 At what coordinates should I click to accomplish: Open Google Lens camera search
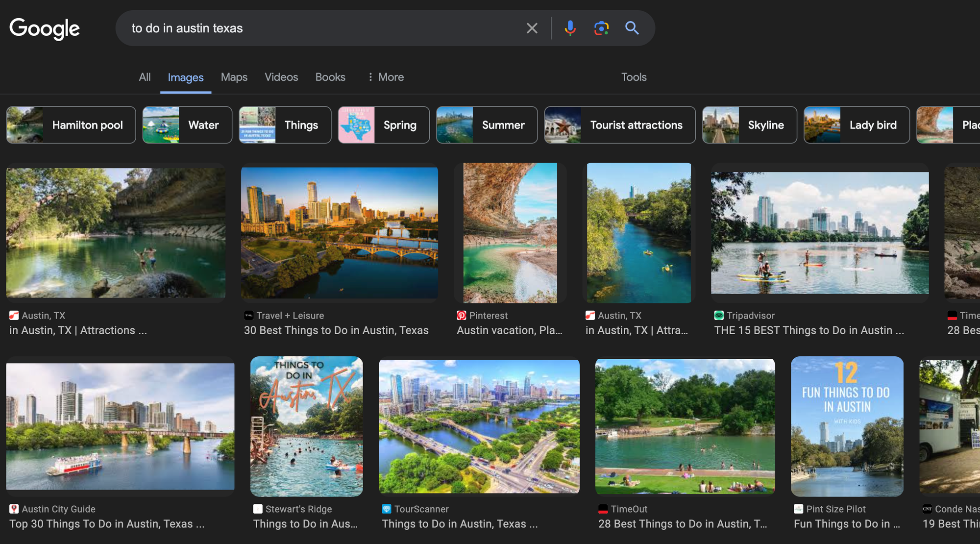(x=601, y=28)
